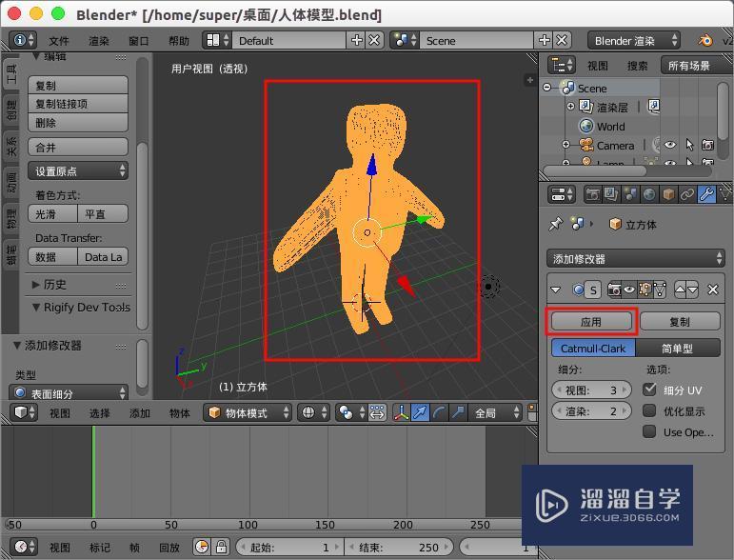The image size is (734, 560).
Task: Move the subdivision modifier down
Action: click(x=693, y=290)
